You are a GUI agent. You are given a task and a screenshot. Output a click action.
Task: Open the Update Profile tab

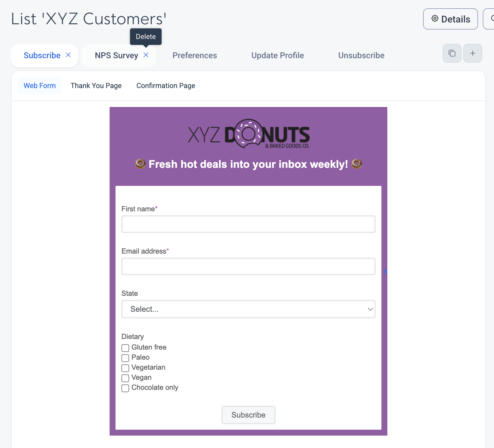278,56
